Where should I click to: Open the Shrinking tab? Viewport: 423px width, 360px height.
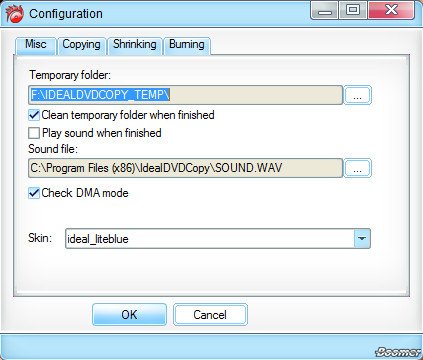tap(135, 46)
